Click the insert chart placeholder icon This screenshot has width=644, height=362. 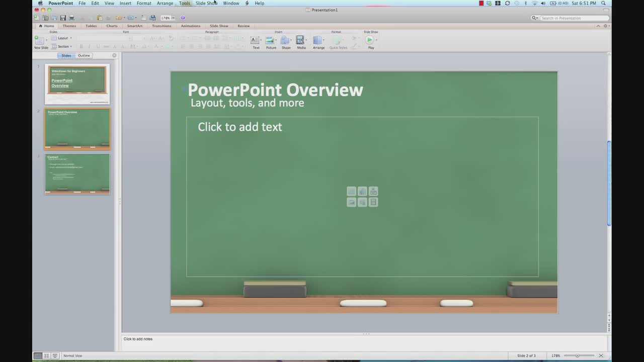coord(362,191)
